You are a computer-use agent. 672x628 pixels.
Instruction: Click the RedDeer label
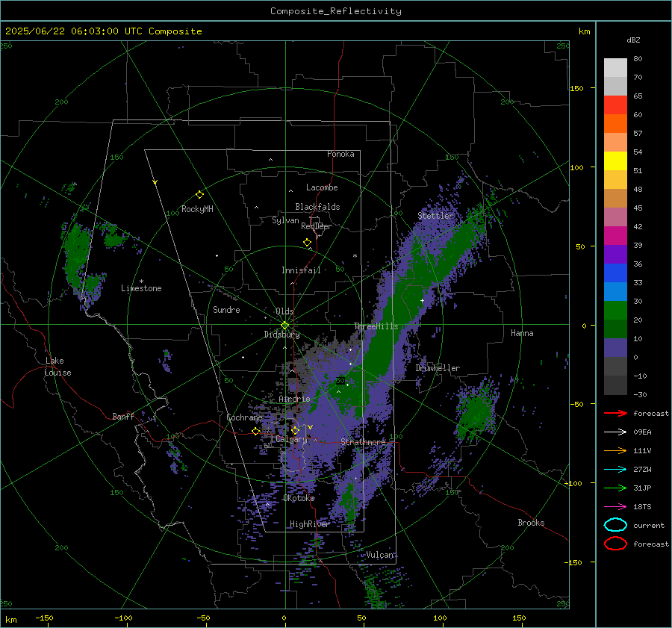317,226
